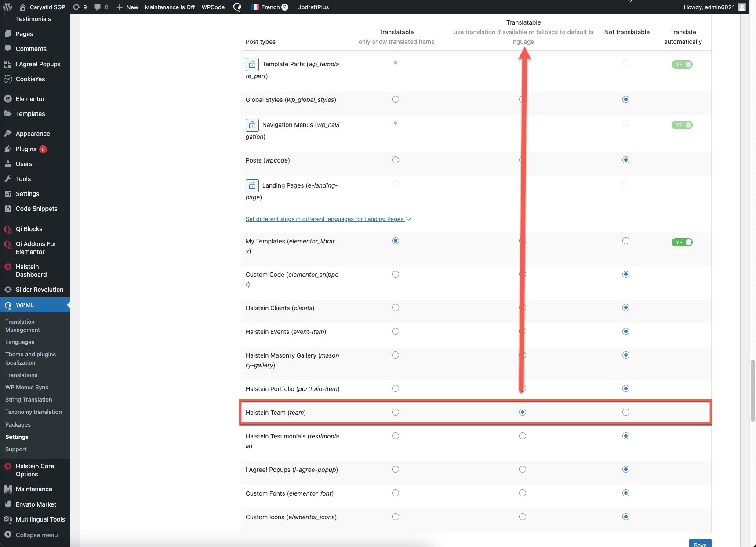Open Theme and plugins localization submenu
756x547 pixels.
click(x=30, y=359)
